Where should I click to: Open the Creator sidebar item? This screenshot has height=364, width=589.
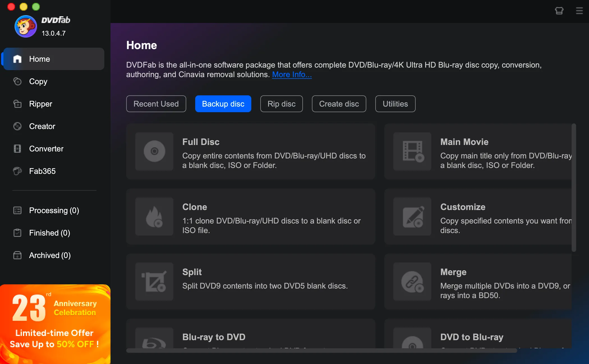(x=42, y=126)
